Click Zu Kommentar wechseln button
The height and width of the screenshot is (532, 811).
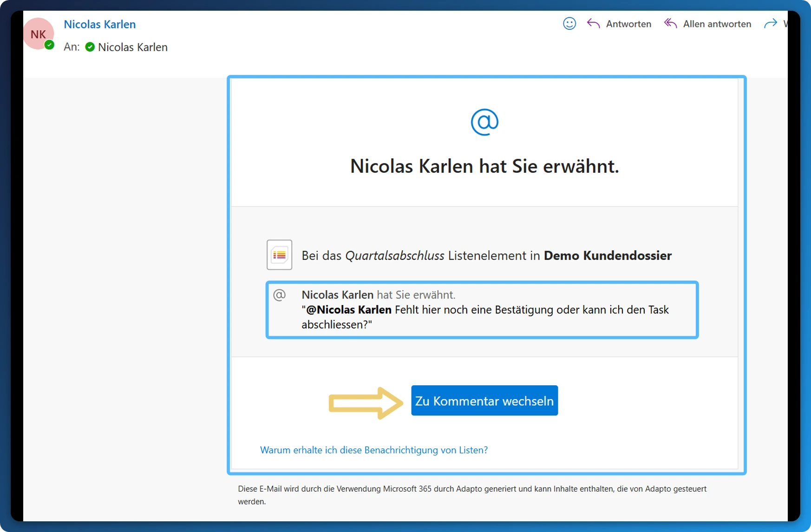click(x=484, y=401)
